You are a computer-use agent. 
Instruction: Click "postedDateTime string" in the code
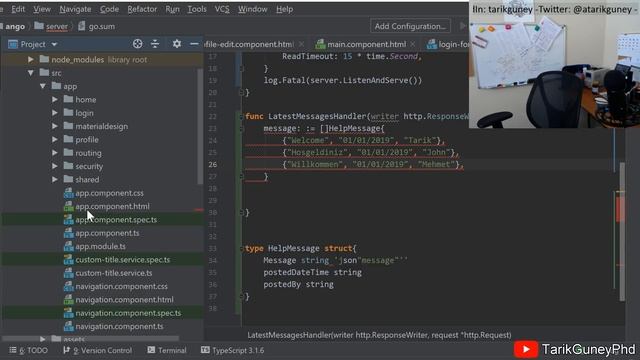tap(312, 272)
